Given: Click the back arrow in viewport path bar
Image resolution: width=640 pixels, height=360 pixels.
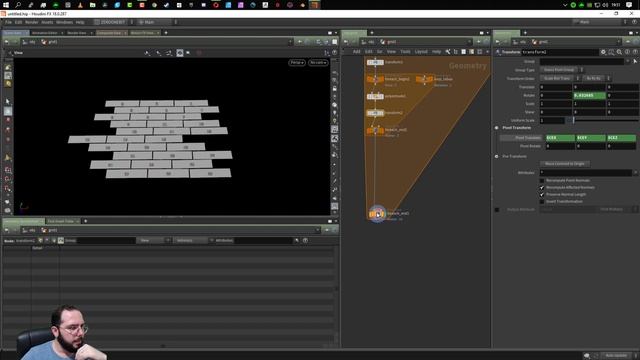Looking at the screenshot, I should 7,42.
